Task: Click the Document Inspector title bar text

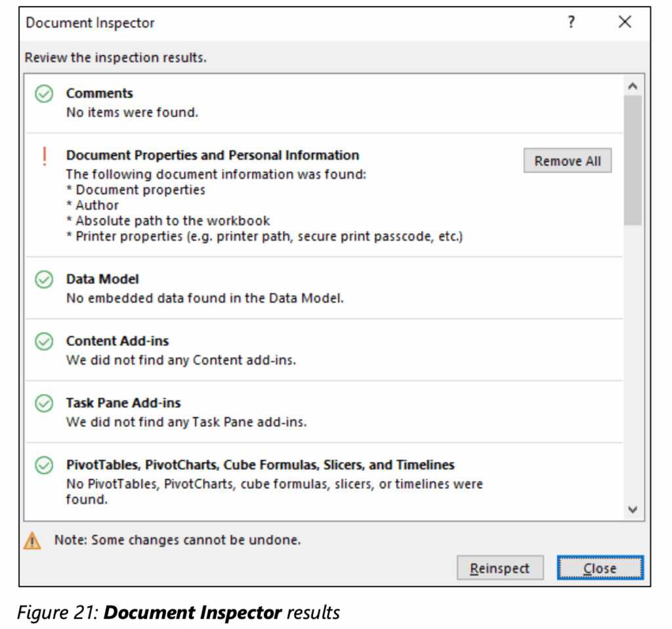Action: coord(91,24)
